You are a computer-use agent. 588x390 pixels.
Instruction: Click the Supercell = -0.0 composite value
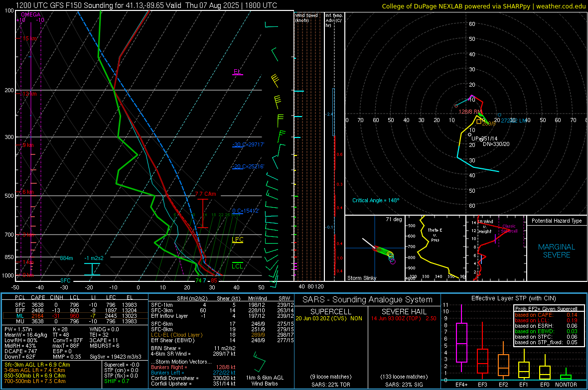(122, 365)
